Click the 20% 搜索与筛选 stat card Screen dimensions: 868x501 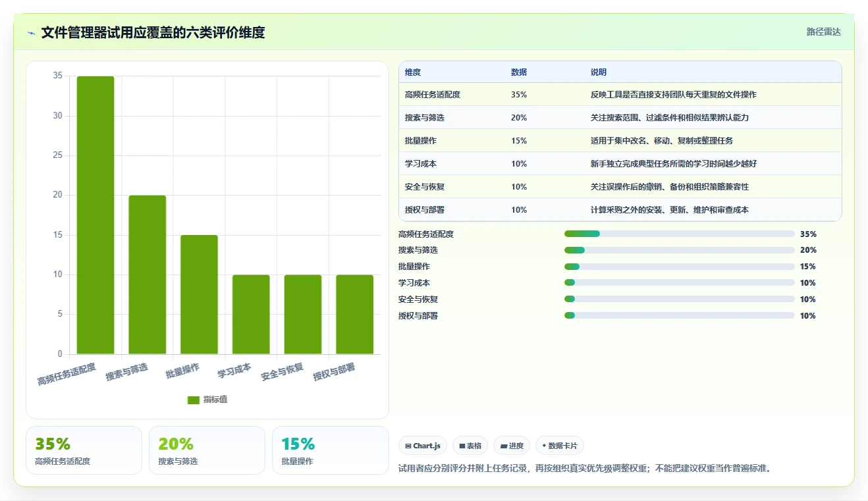click(x=207, y=450)
